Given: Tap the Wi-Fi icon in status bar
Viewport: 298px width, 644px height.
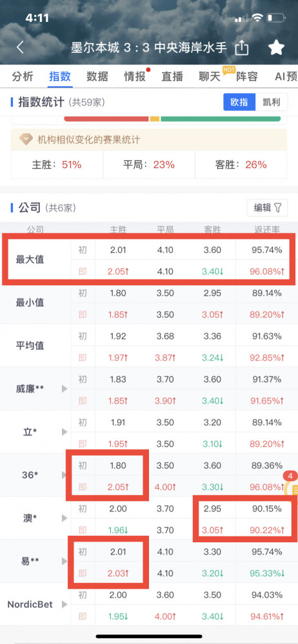Looking at the screenshot, I should (x=257, y=18).
